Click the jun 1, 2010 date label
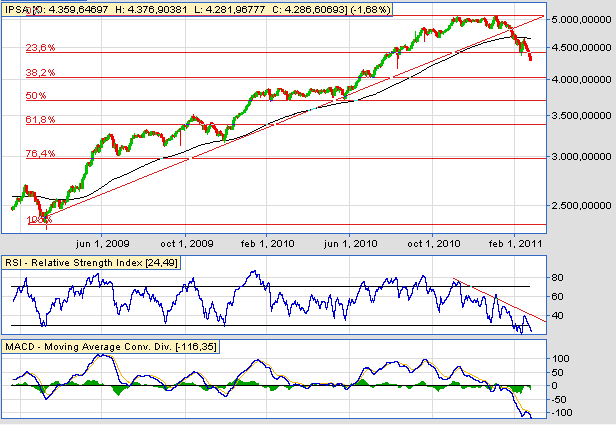 pos(350,244)
